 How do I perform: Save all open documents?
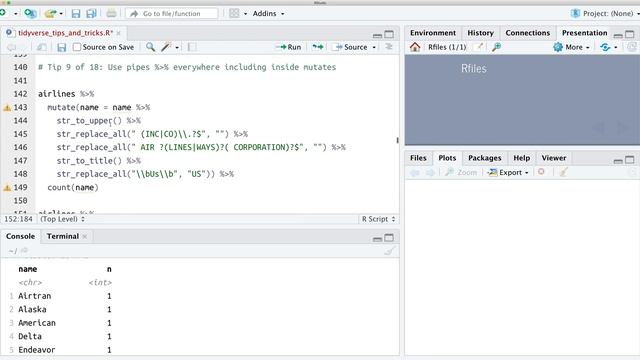(91, 13)
